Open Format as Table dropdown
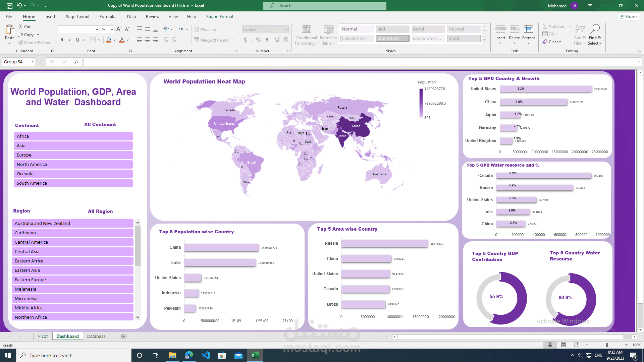The image size is (644, 362). coord(328,35)
